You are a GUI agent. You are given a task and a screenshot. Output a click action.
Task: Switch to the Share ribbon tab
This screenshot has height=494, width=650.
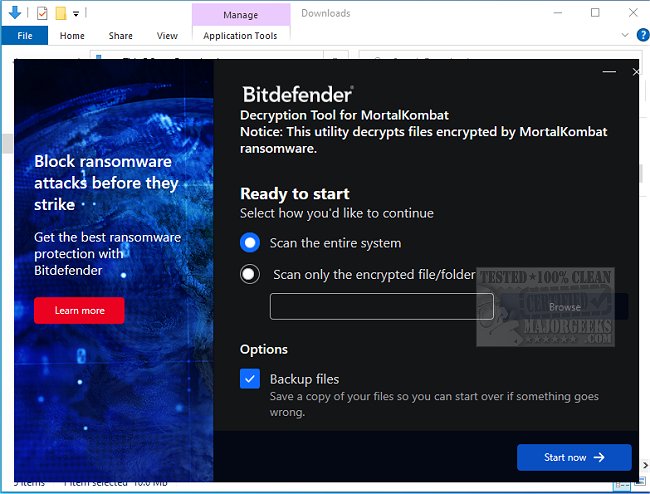[121, 36]
